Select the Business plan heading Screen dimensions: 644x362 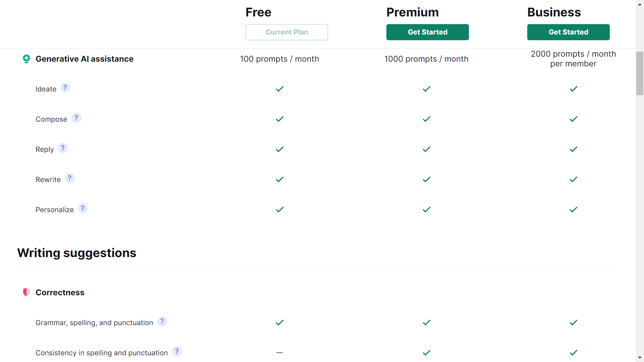point(554,12)
